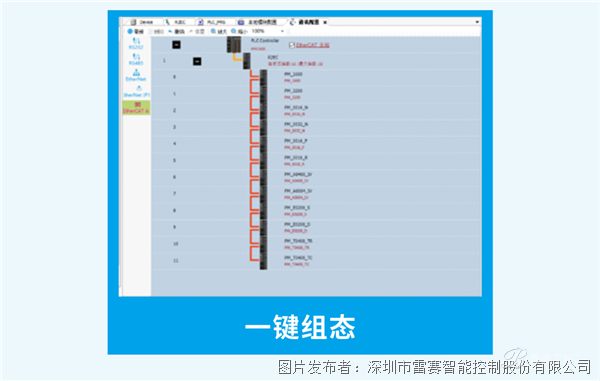
Task: Click the PLC Controller device image
Action: coord(234,44)
